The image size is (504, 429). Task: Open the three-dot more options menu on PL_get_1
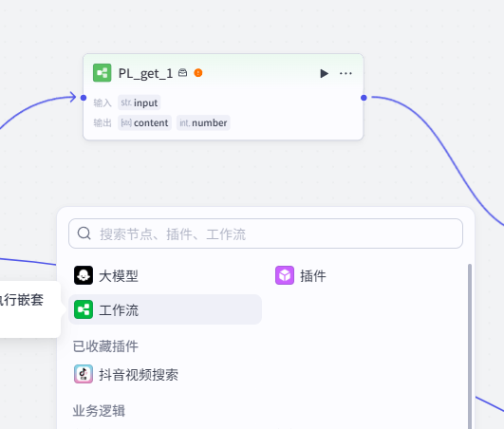[345, 74]
